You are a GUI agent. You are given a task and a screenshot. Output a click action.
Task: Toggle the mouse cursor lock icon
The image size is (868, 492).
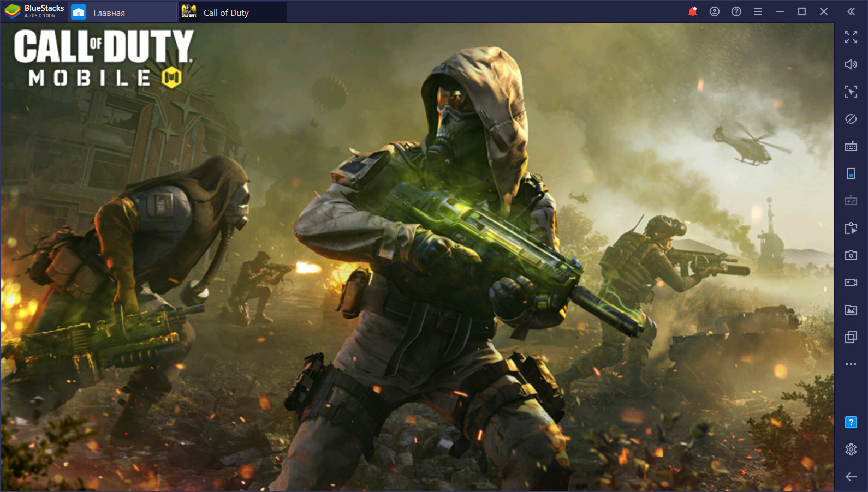click(x=851, y=92)
